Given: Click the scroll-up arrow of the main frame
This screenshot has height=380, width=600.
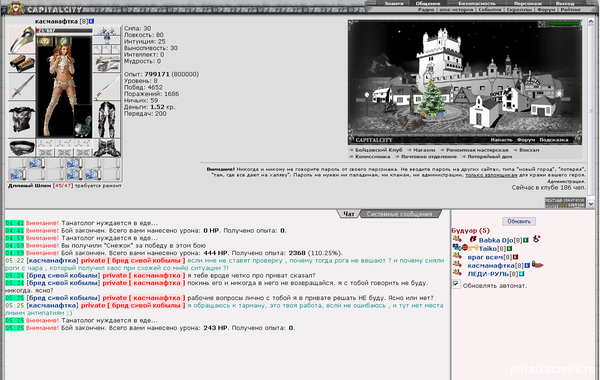Looking at the screenshot, I should tap(591, 20).
